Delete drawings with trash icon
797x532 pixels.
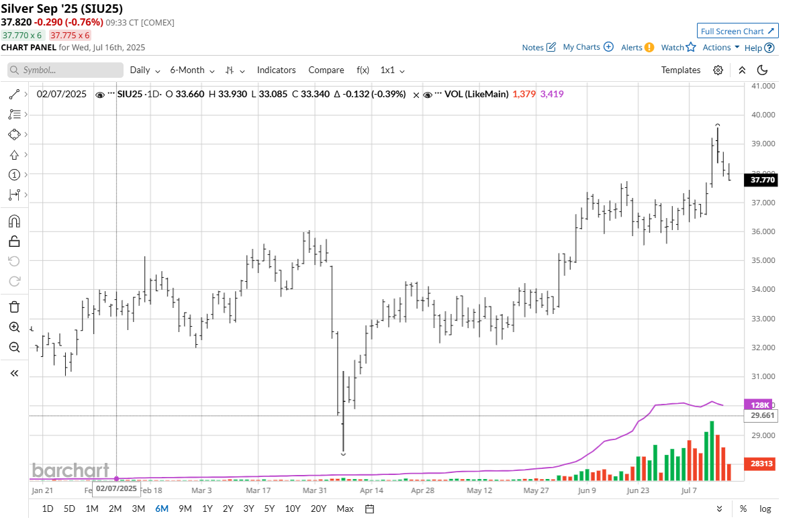(x=14, y=307)
